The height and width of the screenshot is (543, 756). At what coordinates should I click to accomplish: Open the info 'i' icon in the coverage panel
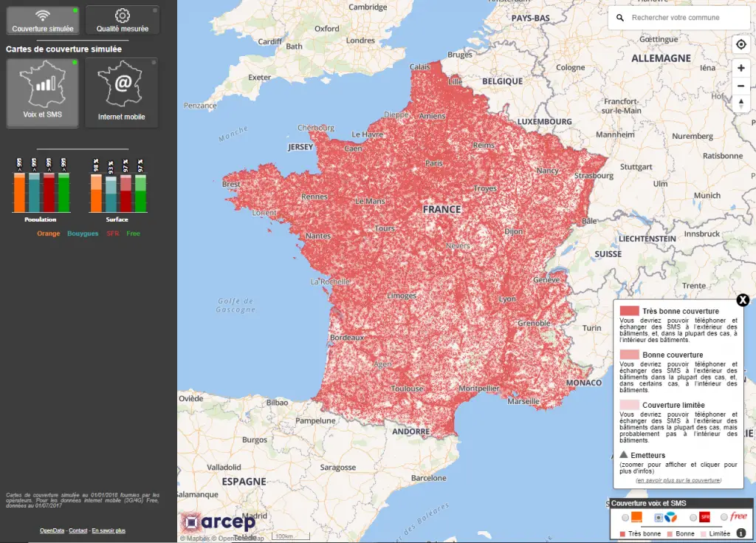[741, 533]
